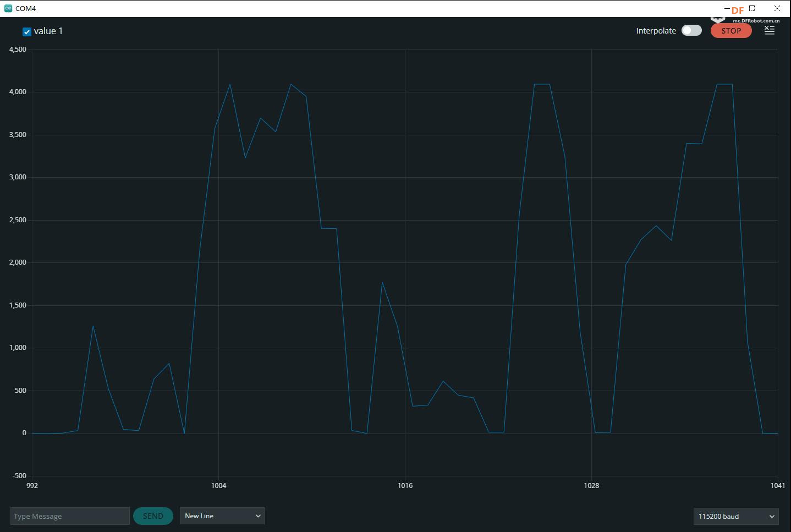
Task: Open the New Line ending dropdown
Action: (222, 516)
